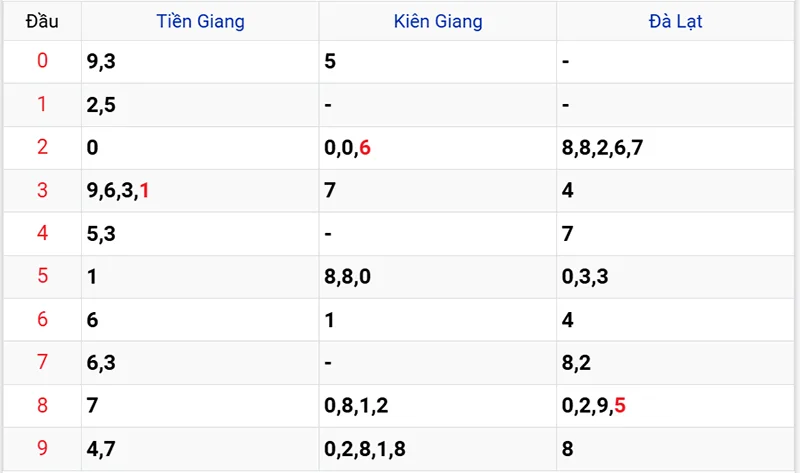
Task: Click the 8,8,2,6,7 cell under Đà Lạt
Action: point(676,148)
